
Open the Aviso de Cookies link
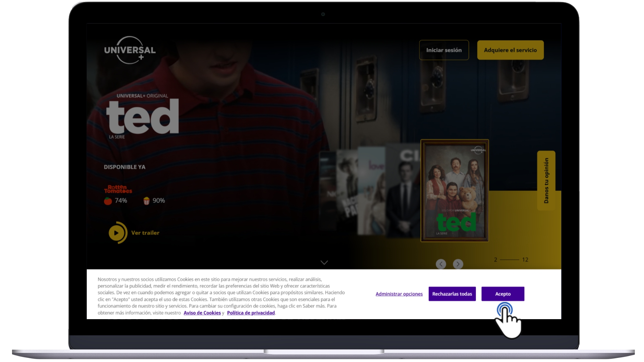coord(202,313)
